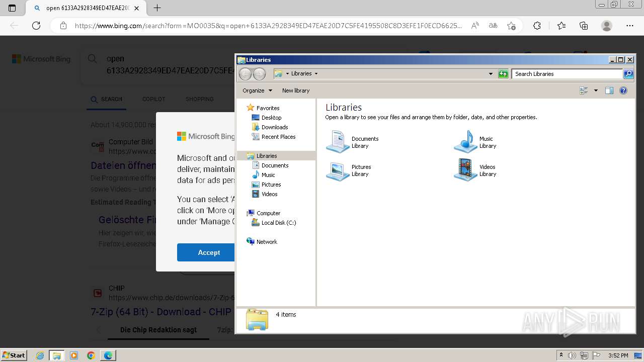Select the Die Chip Redaktion sagt tab
This screenshot has width=644, height=362.
pyautogui.click(x=158, y=330)
